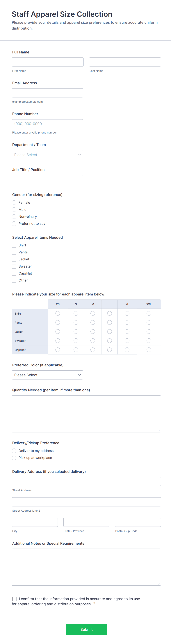The width and height of the screenshot is (171, 644).
Task: Select the Female gender option
Action: coord(14,203)
